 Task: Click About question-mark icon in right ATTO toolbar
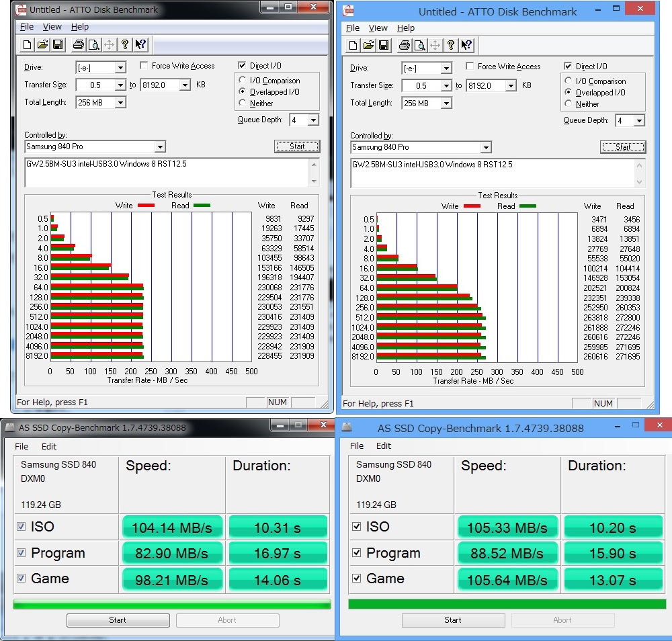(451, 45)
